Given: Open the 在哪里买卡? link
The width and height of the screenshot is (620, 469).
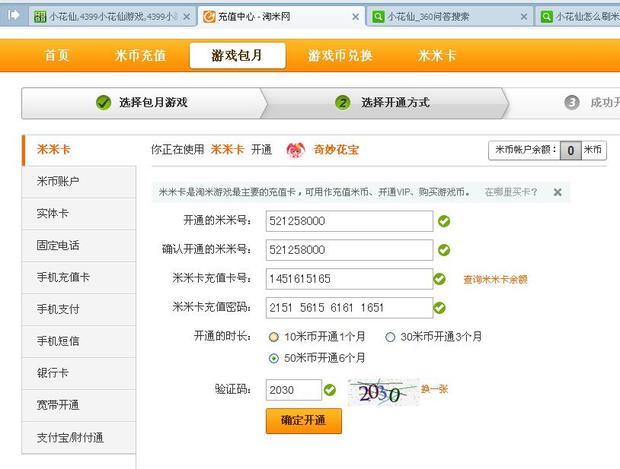Looking at the screenshot, I should pyautogui.click(x=510, y=192).
